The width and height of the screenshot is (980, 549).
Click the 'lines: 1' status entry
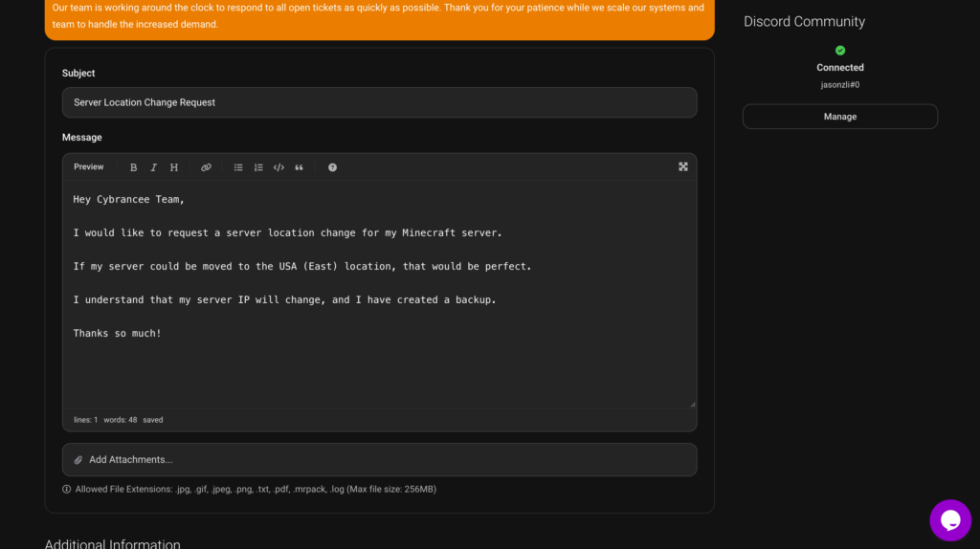point(85,420)
